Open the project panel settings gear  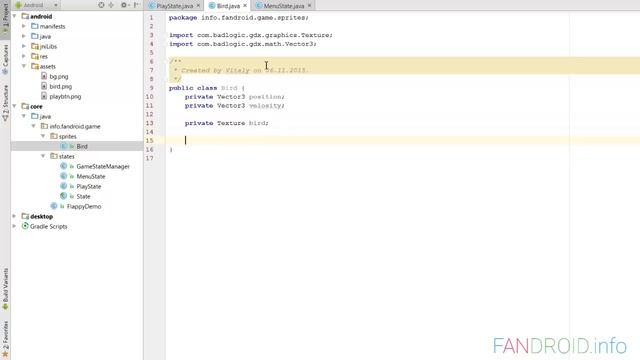[x=124, y=5]
